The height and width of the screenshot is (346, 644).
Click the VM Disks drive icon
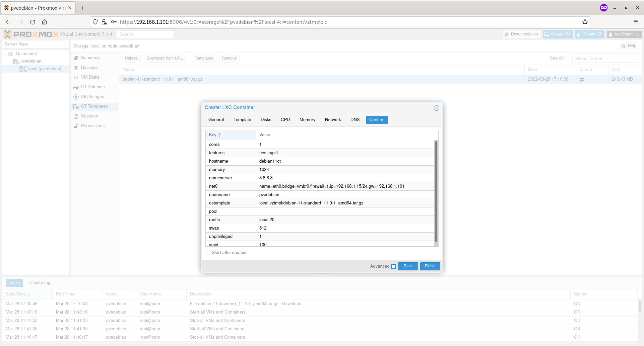[76, 78]
